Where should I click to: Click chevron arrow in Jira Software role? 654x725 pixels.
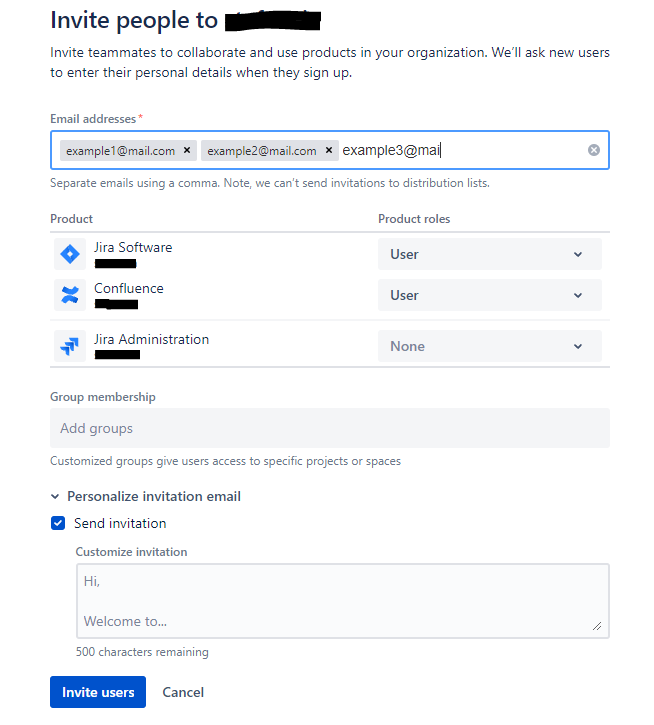(x=578, y=254)
